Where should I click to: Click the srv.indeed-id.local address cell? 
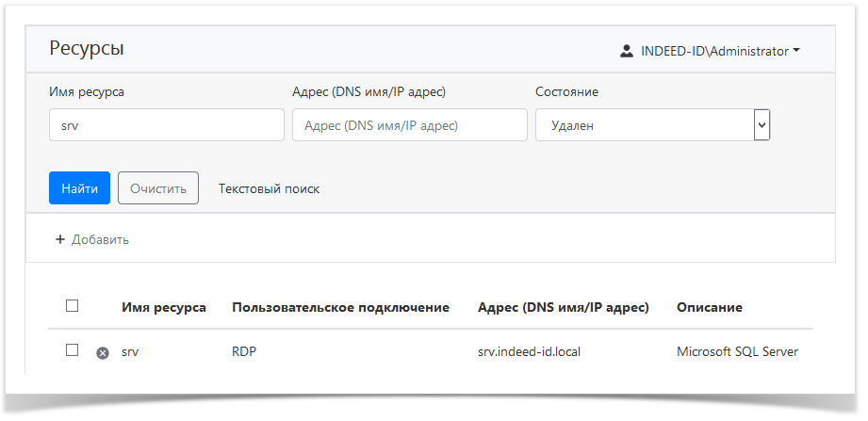click(531, 352)
